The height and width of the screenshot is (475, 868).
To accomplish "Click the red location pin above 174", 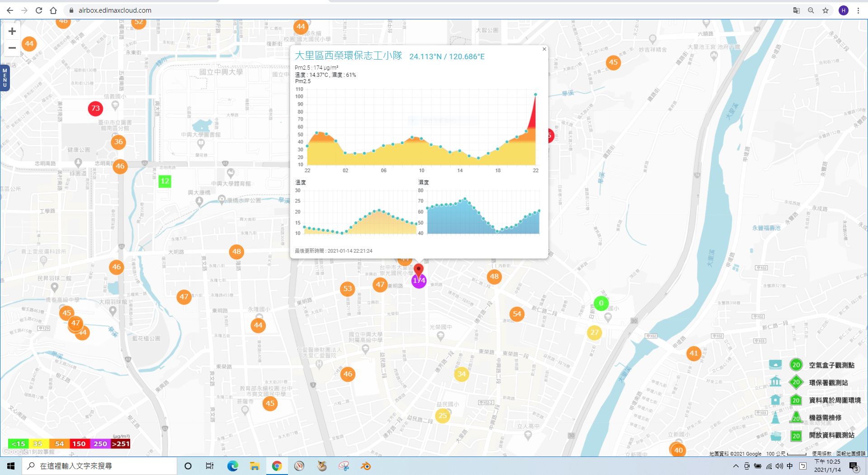I will tap(419, 269).
